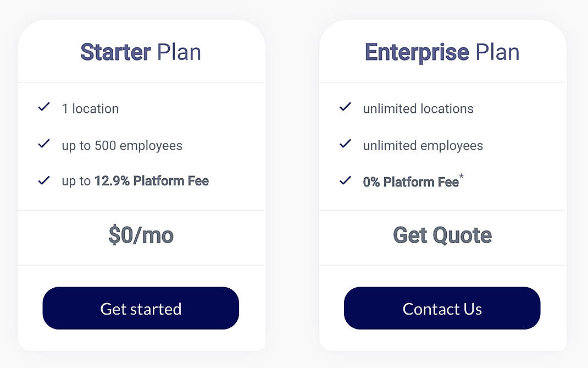Click the "Enterprise" word in the plan title
Image resolution: width=588 pixels, height=368 pixels.
tap(418, 52)
